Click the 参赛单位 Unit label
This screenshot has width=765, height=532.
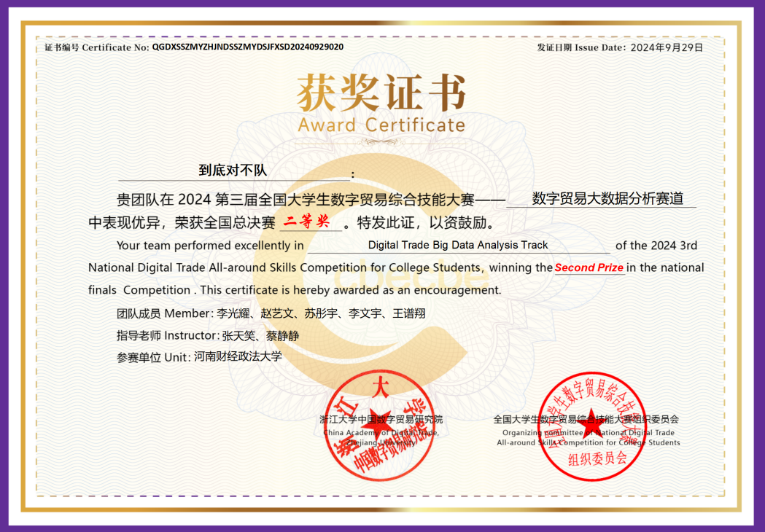pyautogui.click(x=153, y=357)
